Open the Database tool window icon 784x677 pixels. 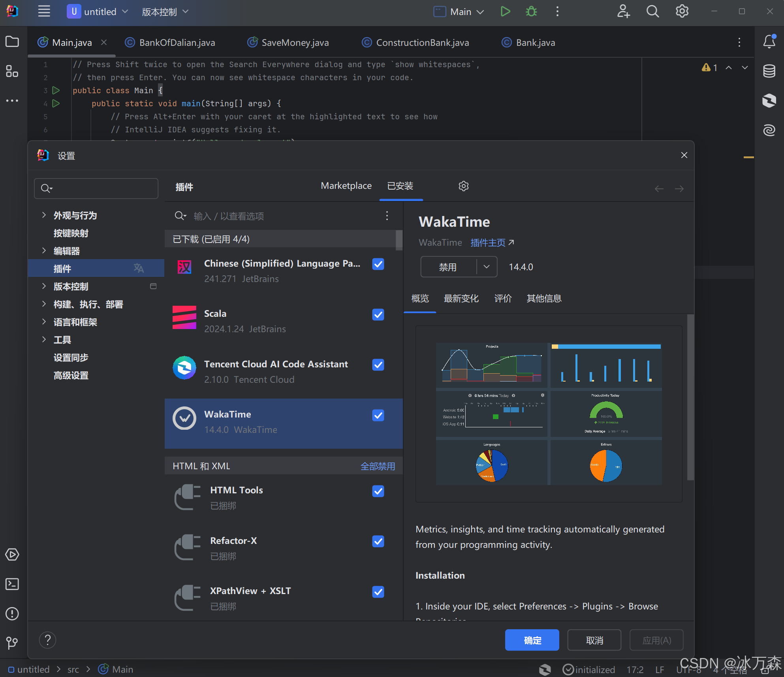(769, 71)
